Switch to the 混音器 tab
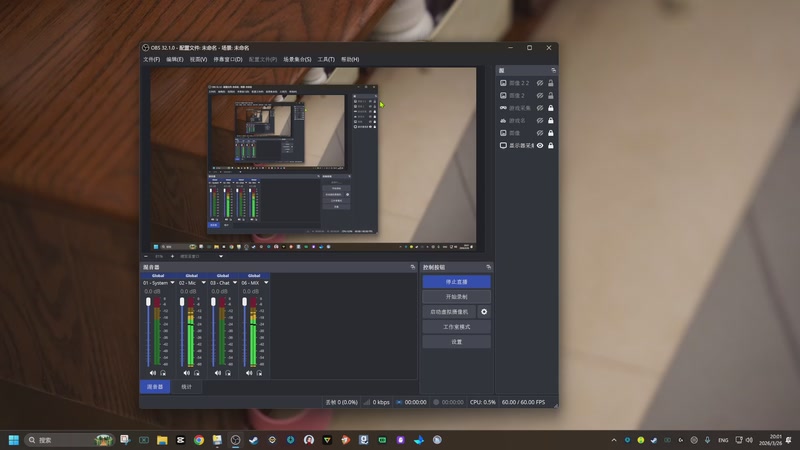The width and height of the screenshot is (800, 450). (155, 387)
